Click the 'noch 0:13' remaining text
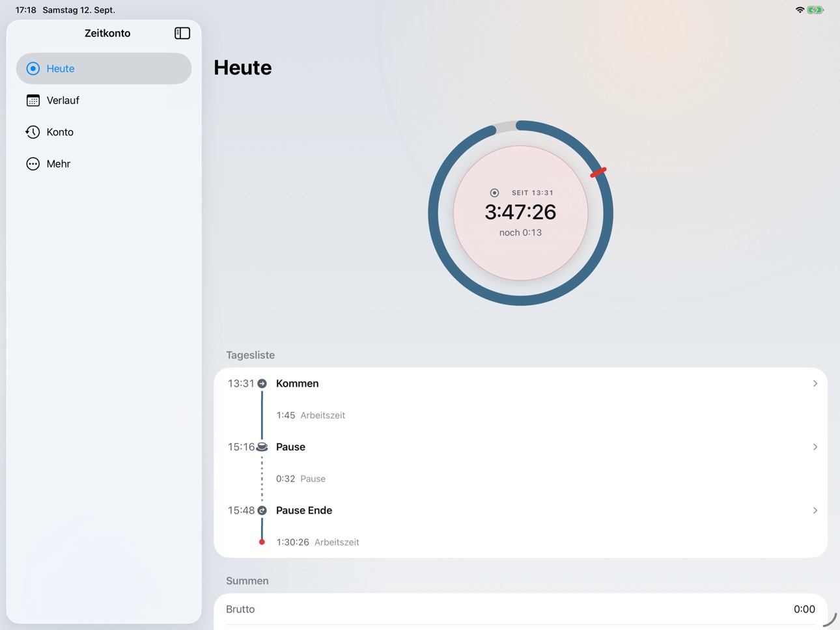Screen dimensions: 840x630 520,233
